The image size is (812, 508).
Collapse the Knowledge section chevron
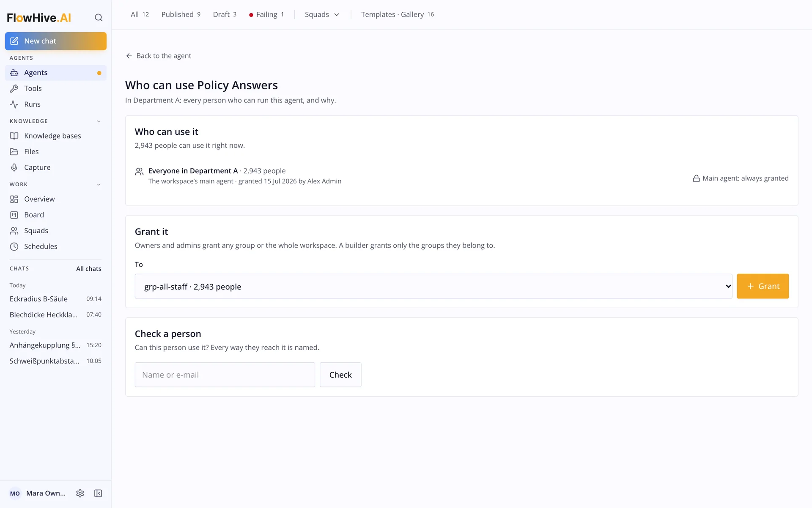(99, 121)
